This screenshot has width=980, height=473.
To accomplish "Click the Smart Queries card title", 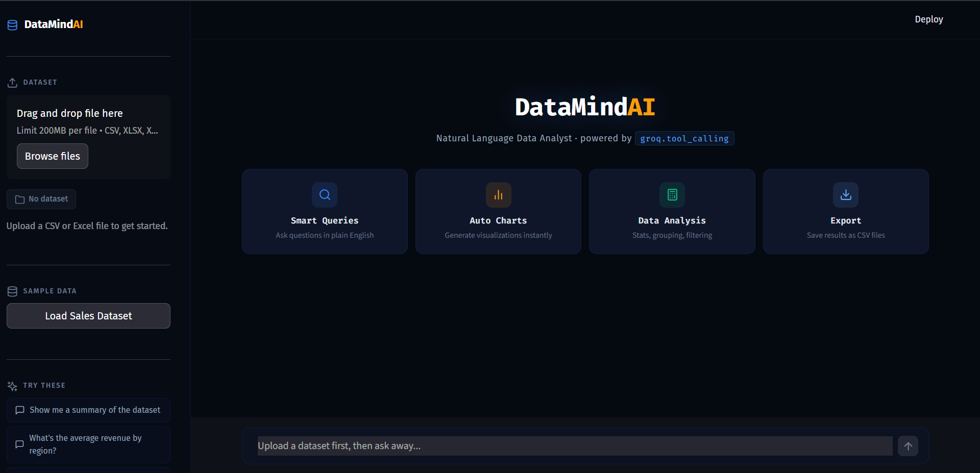I will click(325, 221).
